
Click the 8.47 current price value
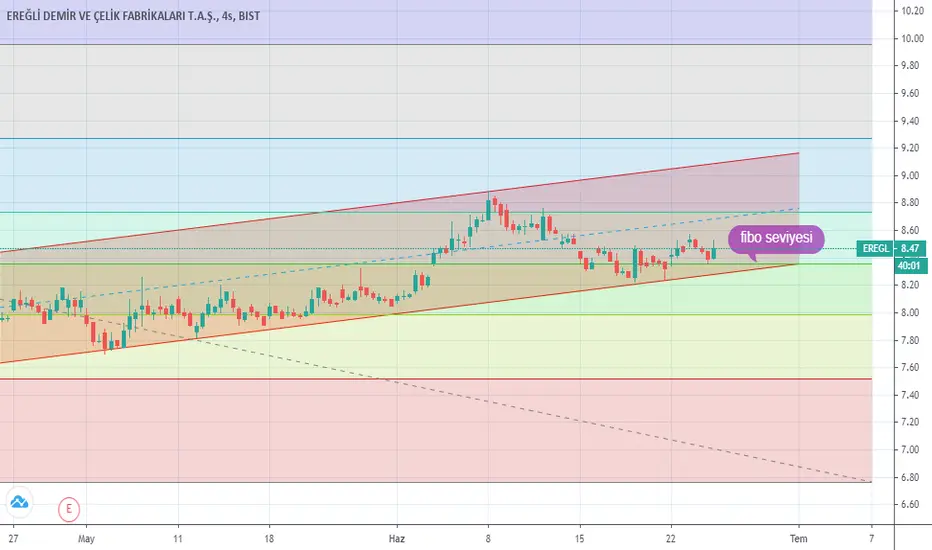[910, 249]
